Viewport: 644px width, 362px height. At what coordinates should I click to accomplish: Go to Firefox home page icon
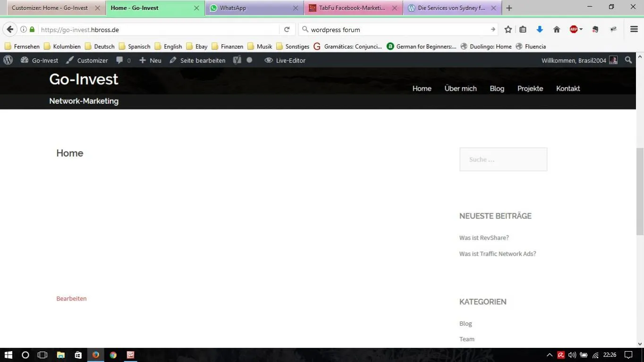pos(557,29)
